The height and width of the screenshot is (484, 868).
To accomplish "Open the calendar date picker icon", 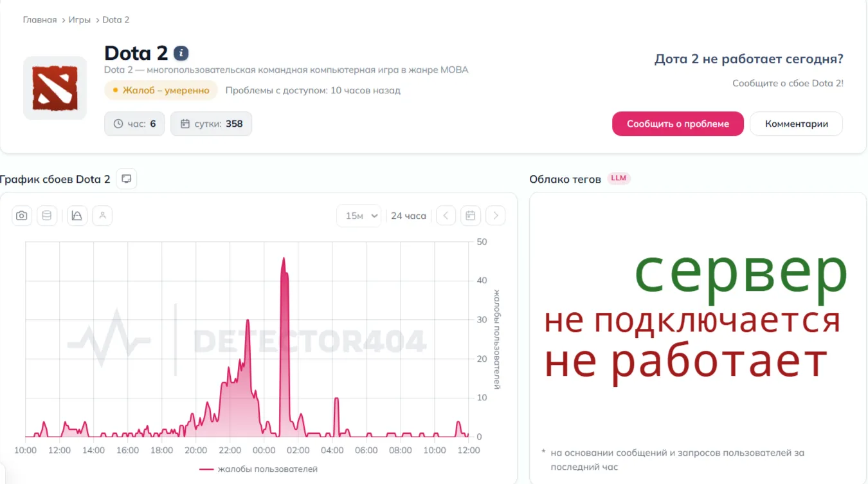I will (471, 216).
